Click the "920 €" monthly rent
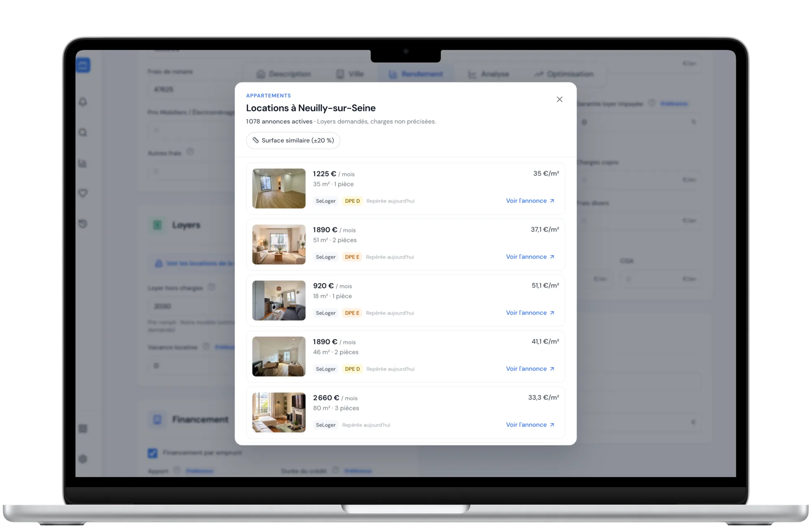 tap(323, 286)
